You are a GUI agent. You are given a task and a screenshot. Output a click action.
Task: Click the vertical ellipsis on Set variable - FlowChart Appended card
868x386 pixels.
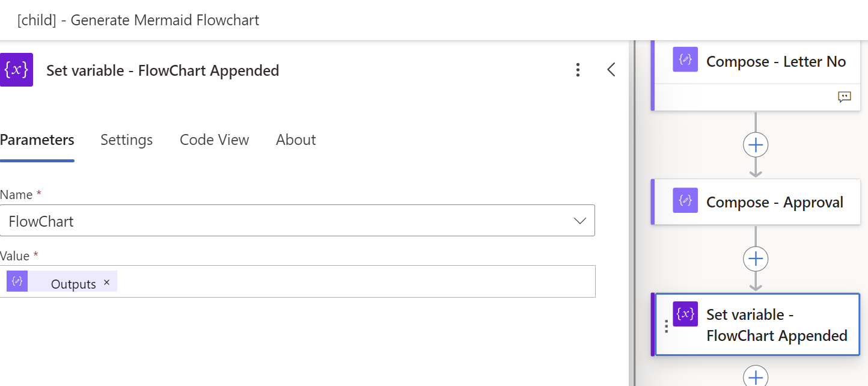point(666,325)
